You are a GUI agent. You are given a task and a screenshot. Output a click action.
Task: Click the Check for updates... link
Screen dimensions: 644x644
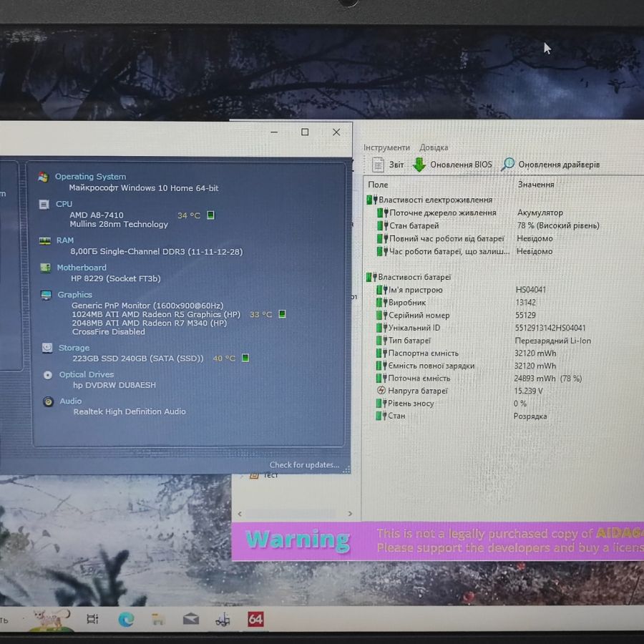point(304,464)
